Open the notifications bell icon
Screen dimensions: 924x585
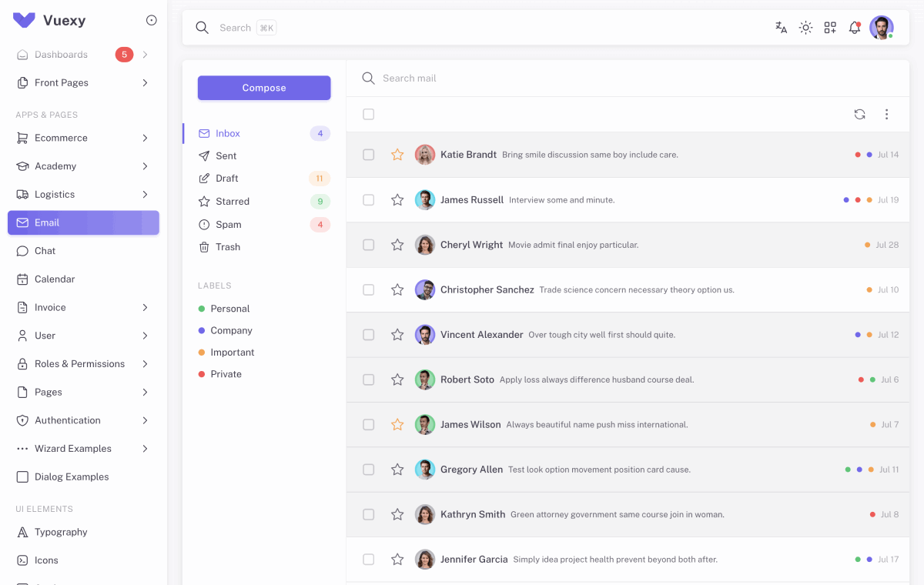(855, 27)
